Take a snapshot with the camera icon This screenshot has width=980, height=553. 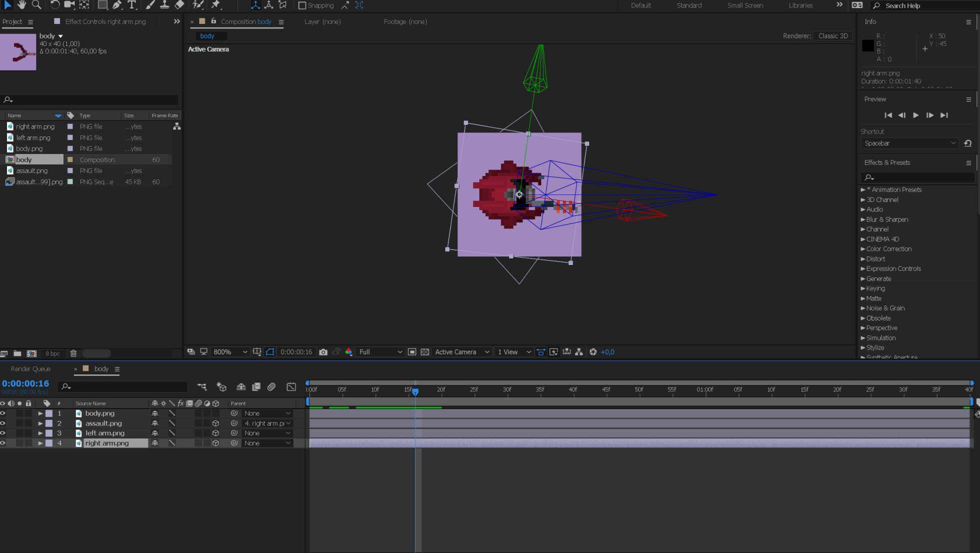(x=323, y=352)
